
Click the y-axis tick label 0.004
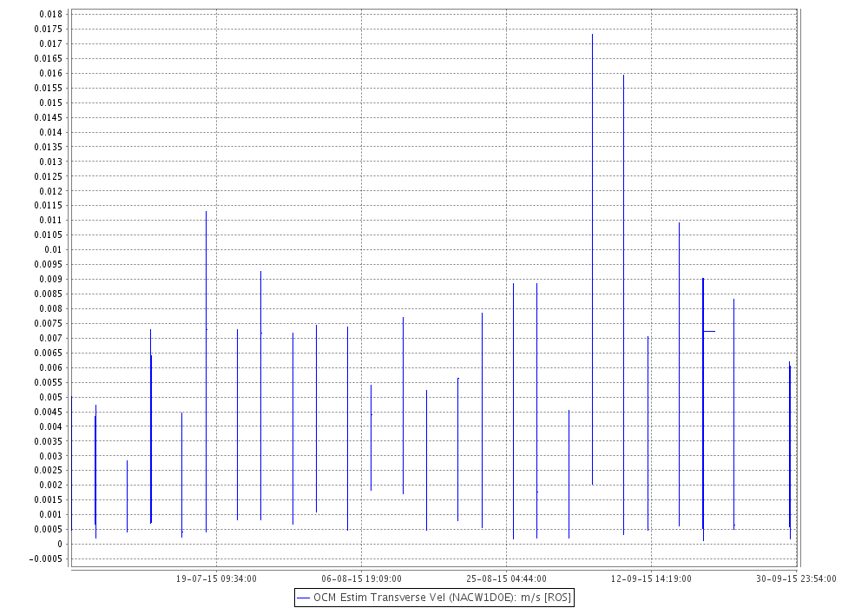pyautogui.click(x=51, y=426)
